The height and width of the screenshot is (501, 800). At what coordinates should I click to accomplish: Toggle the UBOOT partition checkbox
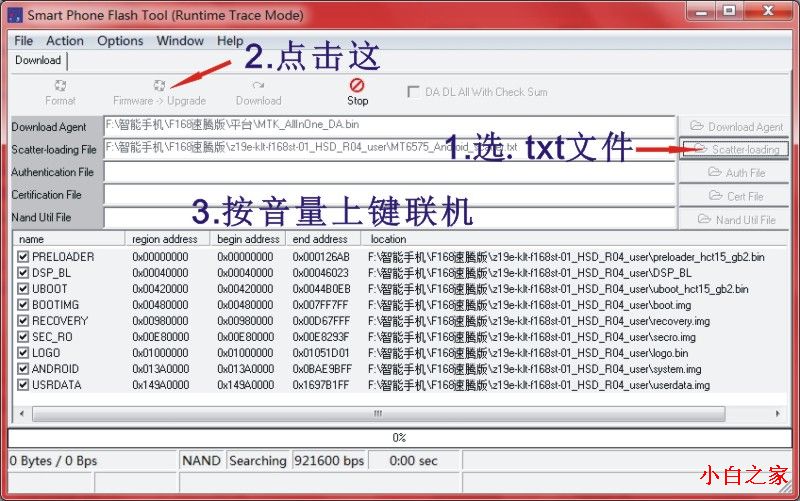pyautogui.click(x=23, y=289)
